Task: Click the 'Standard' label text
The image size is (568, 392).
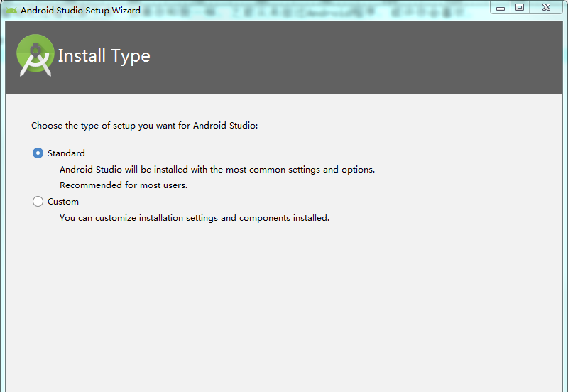Action: 66,153
